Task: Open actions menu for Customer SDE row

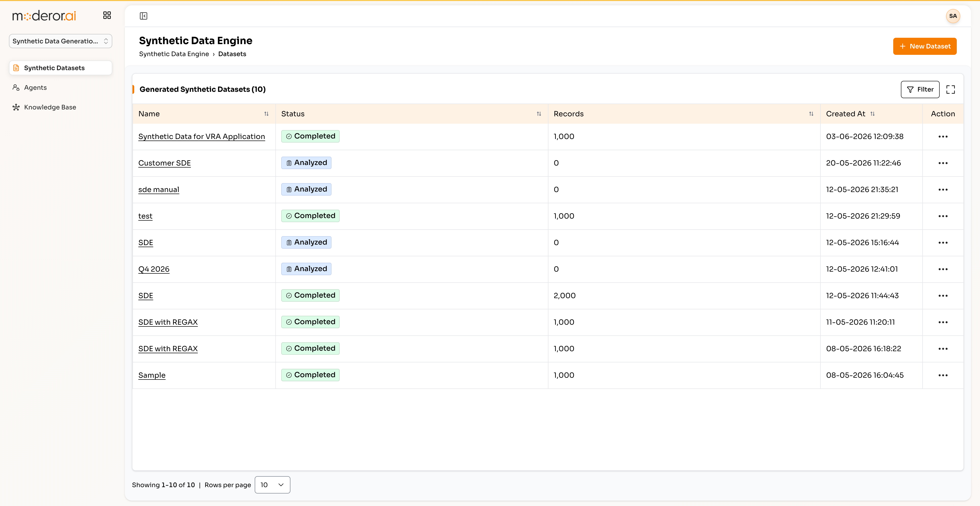Action: [x=943, y=163]
